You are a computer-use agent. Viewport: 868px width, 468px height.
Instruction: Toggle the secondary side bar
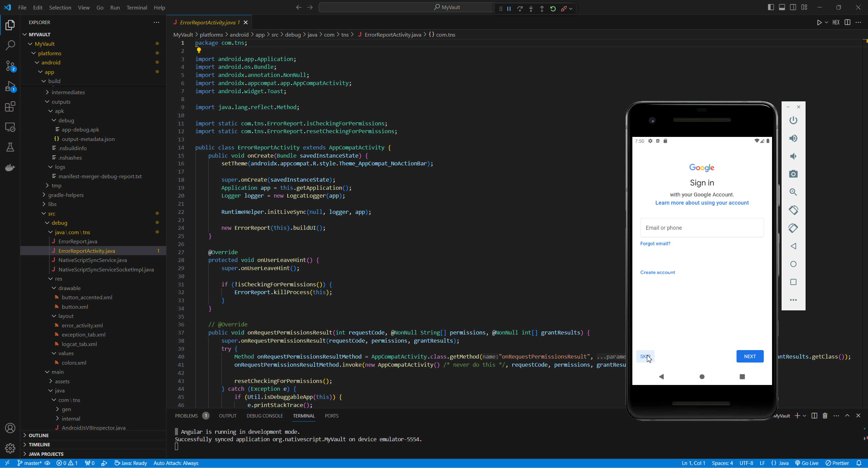pos(793,7)
